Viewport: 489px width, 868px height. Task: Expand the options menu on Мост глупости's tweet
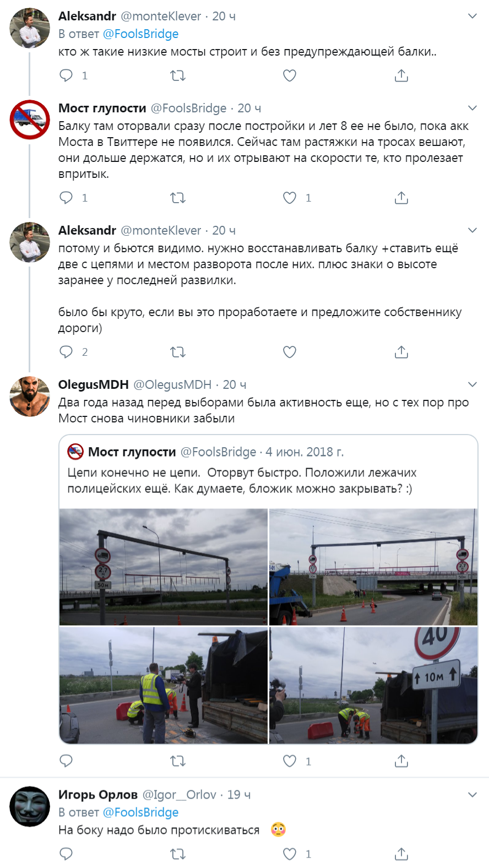click(x=472, y=108)
